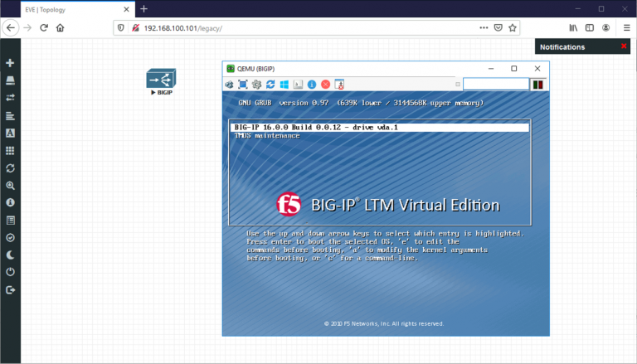Image resolution: width=637 pixels, height=364 pixels.
Task: Click the file transfer icon in QEMU toolbar
Action: point(339,84)
